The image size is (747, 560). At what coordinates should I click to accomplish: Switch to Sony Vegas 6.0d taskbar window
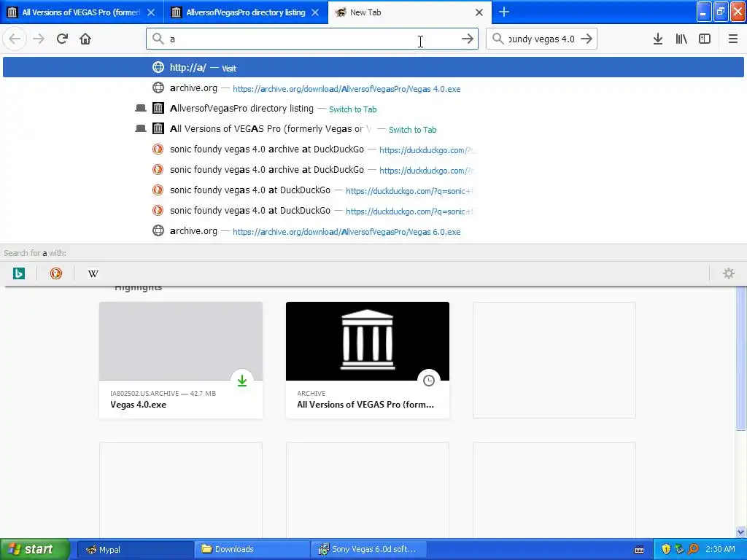[x=368, y=549]
